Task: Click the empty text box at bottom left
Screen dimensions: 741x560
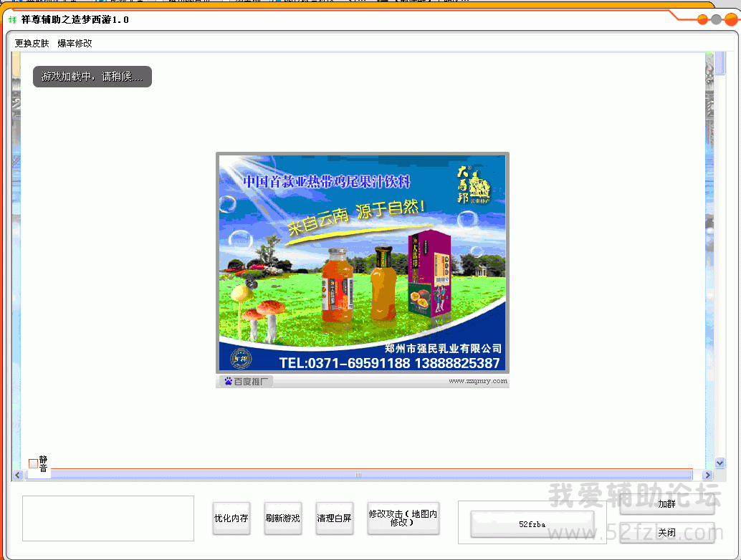Action: [x=108, y=518]
